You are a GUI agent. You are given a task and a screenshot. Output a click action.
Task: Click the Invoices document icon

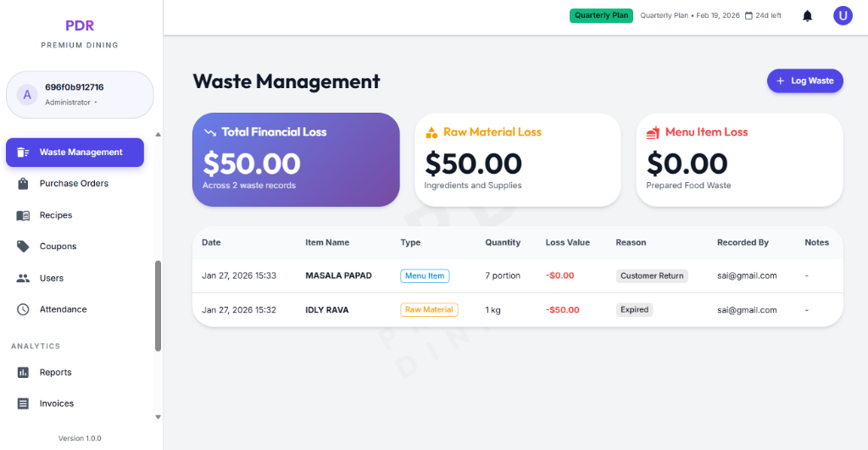[23, 404]
